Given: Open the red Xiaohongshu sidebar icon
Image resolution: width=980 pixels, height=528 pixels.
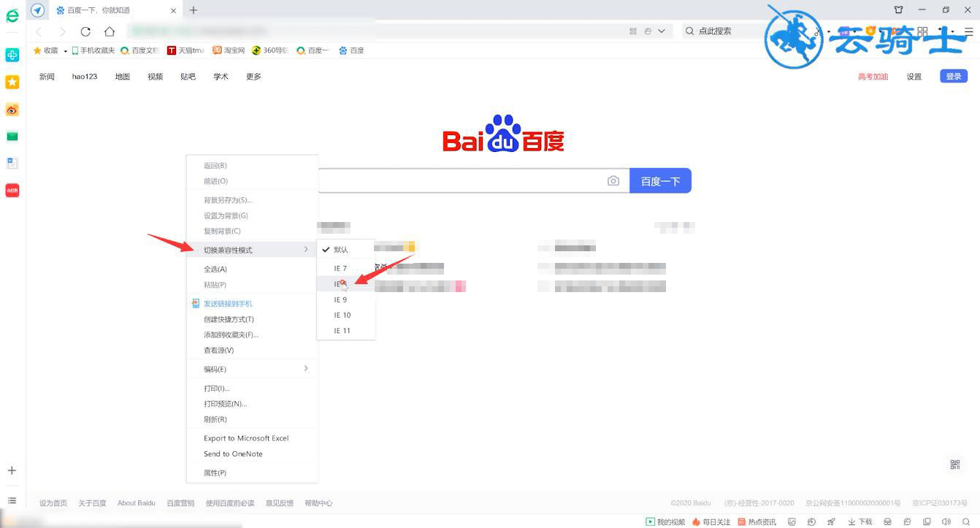Looking at the screenshot, I should coord(12,191).
